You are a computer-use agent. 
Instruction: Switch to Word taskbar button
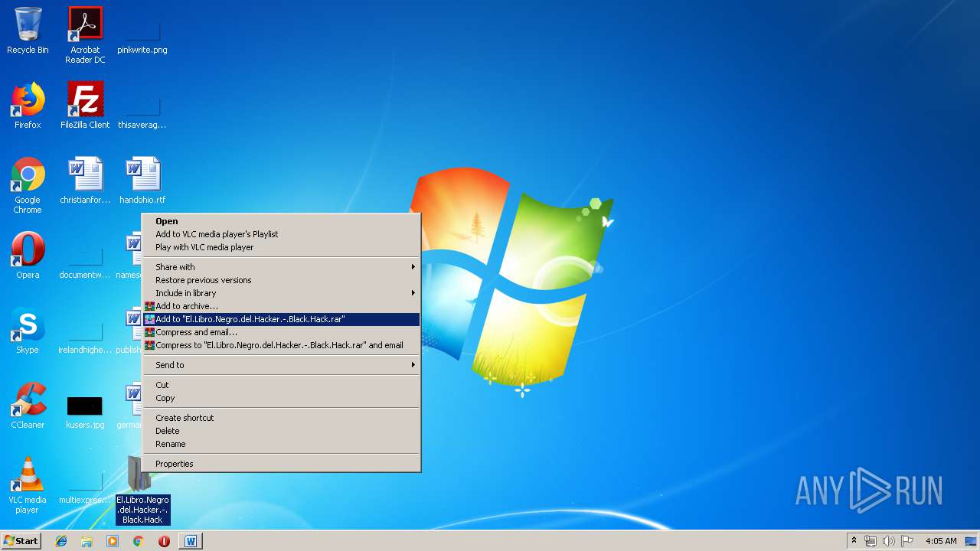(191, 541)
